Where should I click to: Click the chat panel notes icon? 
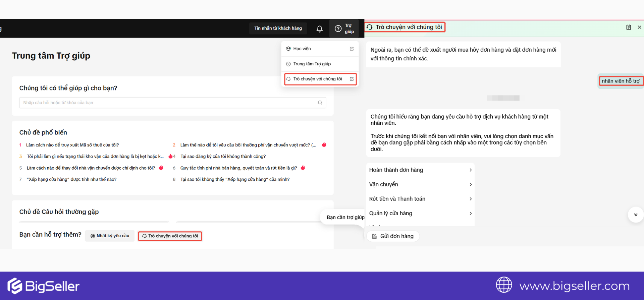pyautogui.click(x=629, y=27)
